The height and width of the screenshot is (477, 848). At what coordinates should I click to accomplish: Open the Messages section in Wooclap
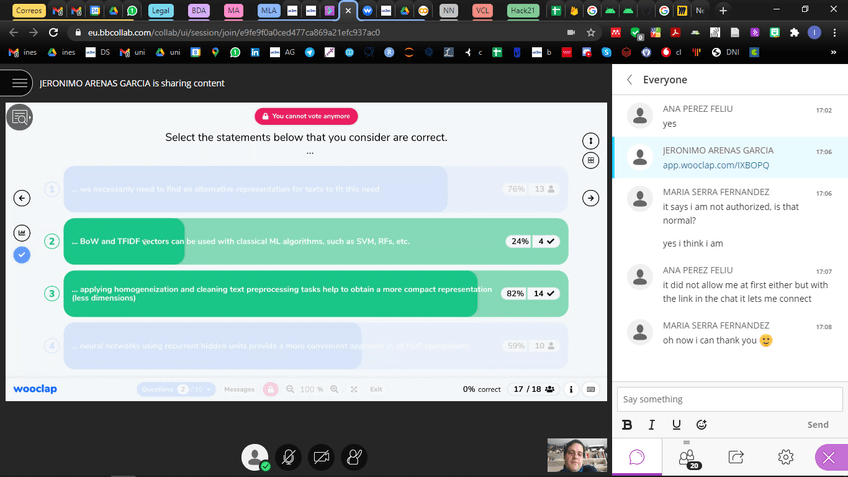[239, 389]
